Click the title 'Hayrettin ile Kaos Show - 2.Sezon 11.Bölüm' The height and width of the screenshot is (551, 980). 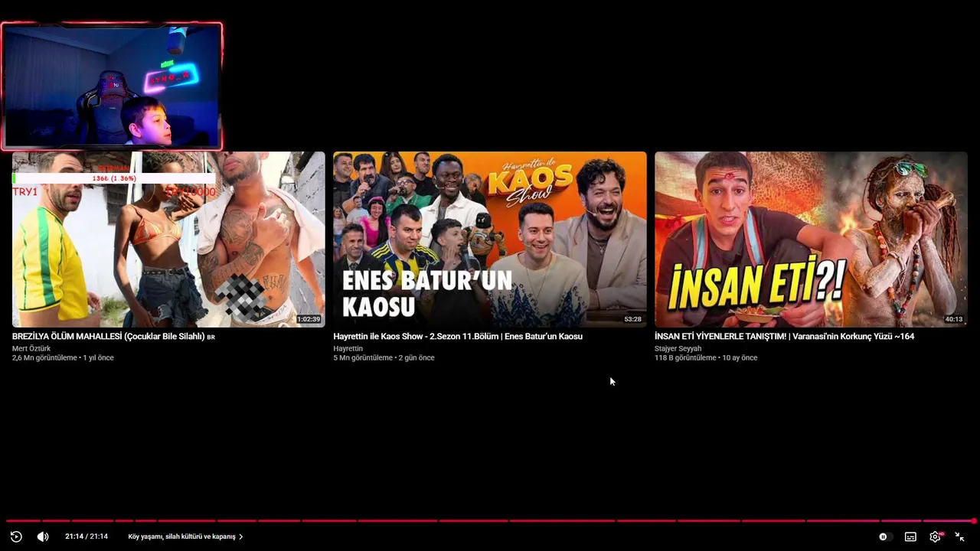tap(416, 336)
